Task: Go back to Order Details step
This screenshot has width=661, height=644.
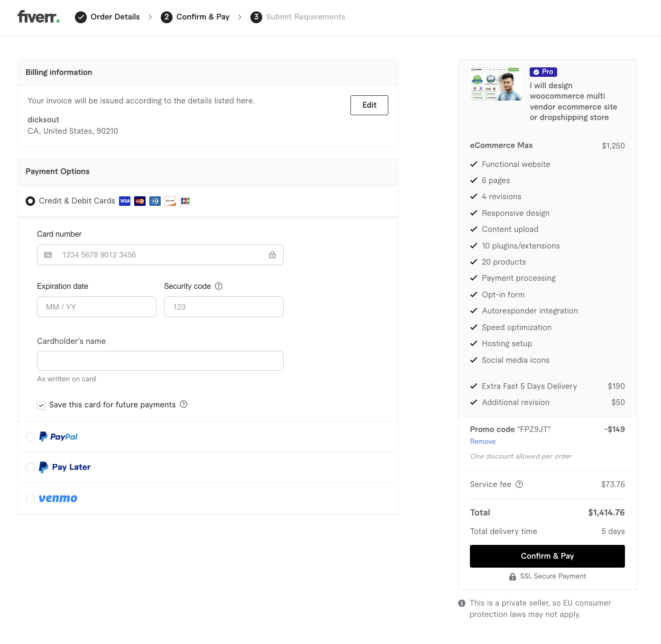Action: [x=108, y=17]
